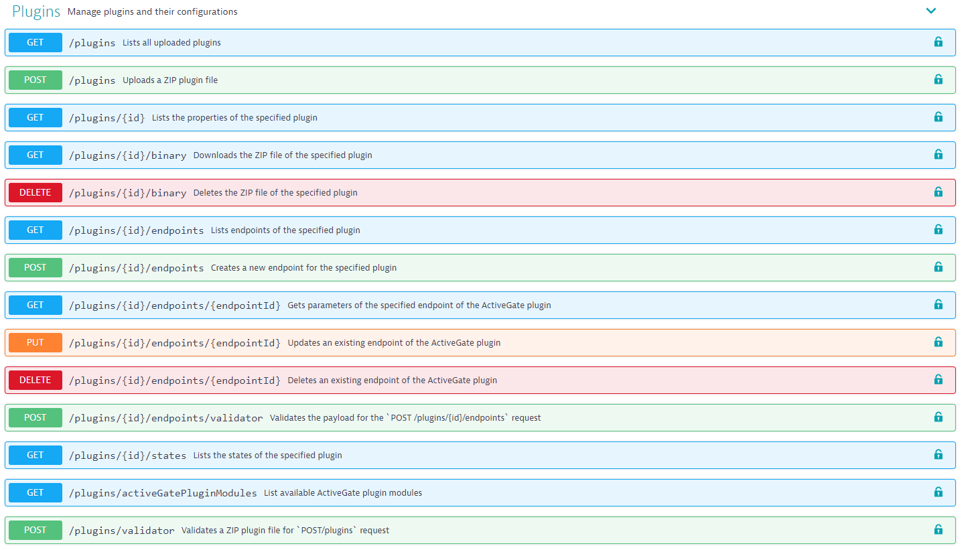The width and height of the screenshot is (980, 550).
Task: Click GET badge for Lists endpoints of plugin
Action: coord(36,230)
